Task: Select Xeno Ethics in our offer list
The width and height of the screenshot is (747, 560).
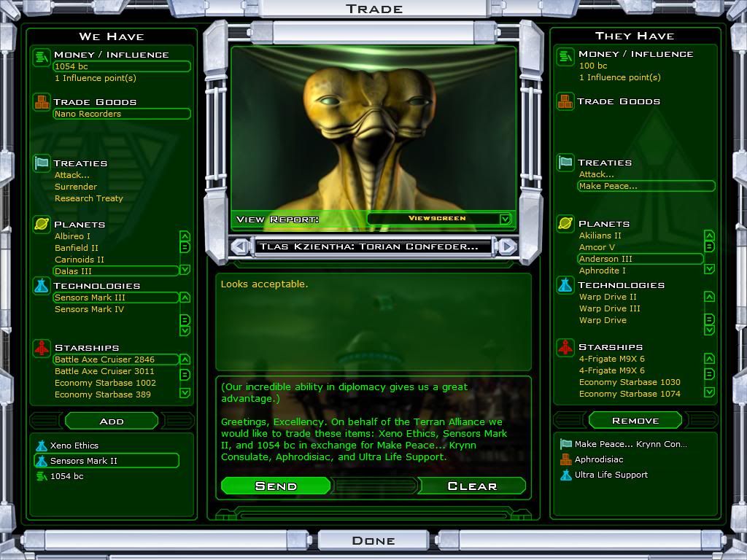Action: (74, 446)
